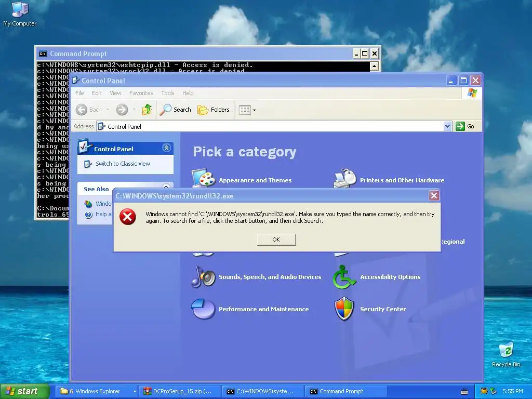The width and height of the screenshot is (532, 399).
Task: Click the Command Prompt title bar icon
Action: click(43, 54)
